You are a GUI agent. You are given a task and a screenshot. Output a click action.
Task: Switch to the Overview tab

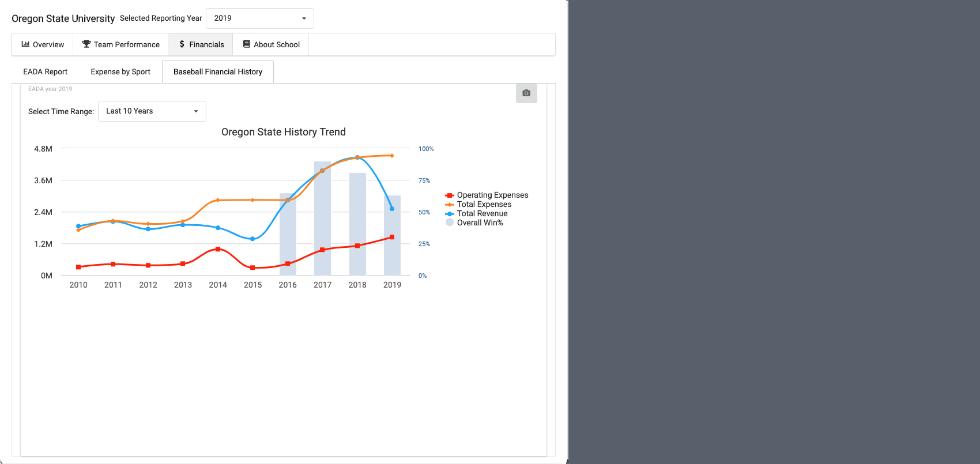[x=43, y=44]
